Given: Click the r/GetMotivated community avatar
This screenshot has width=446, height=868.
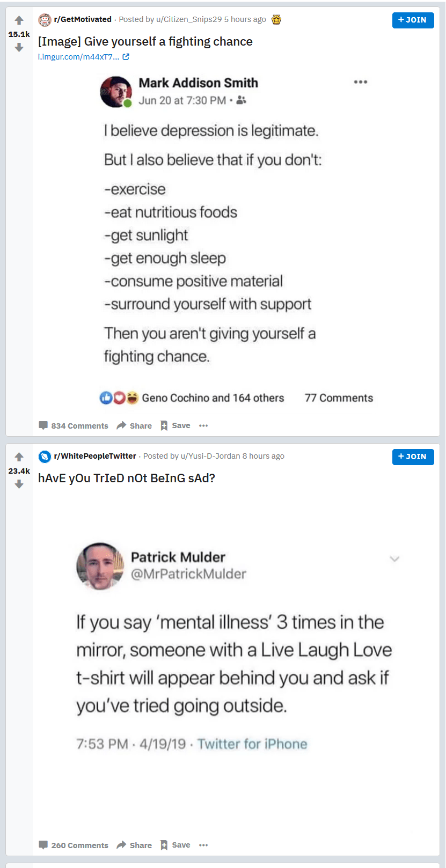Looking at the screenshot, I should [43, 19].
